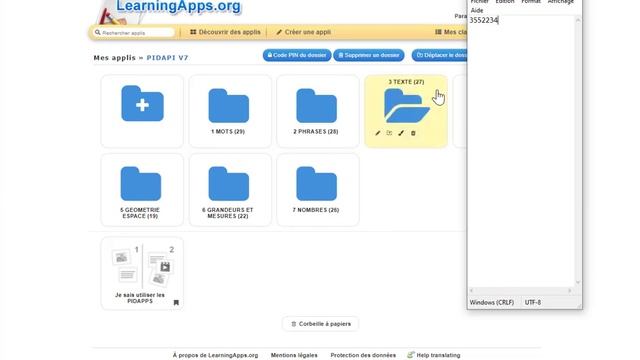This screenshot has width=640, height=360.
Task: Click the new folder icon with plus sign
Action: tap(142, 104)
